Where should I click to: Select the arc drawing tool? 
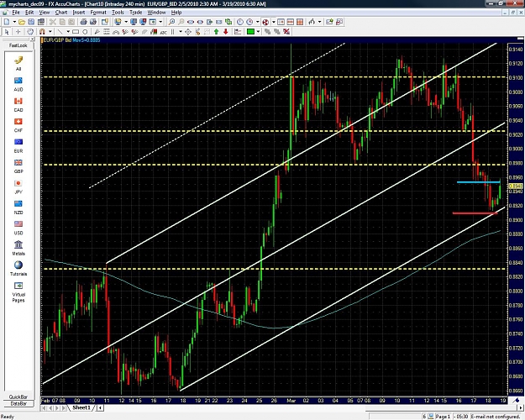click(x=116, y=32)
